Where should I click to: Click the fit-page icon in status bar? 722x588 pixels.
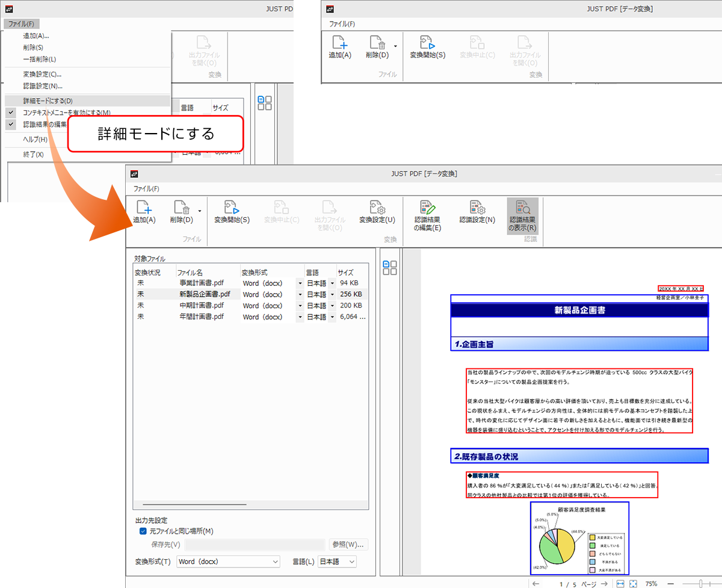(x=634, y=584)
